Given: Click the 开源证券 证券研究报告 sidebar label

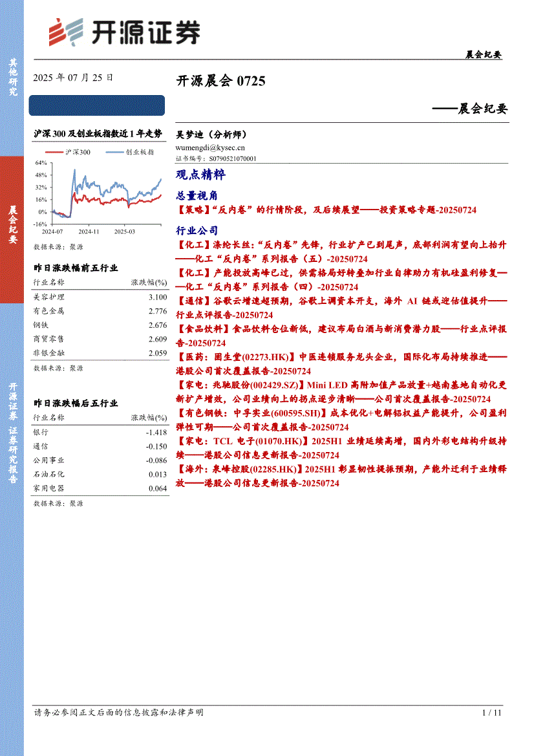Looking at the screenshot, I should click(13, 433).
